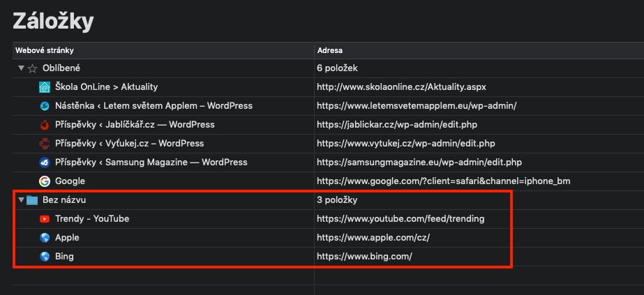Select the Google bookmark row
644x295 pixels.
(70, 181)
